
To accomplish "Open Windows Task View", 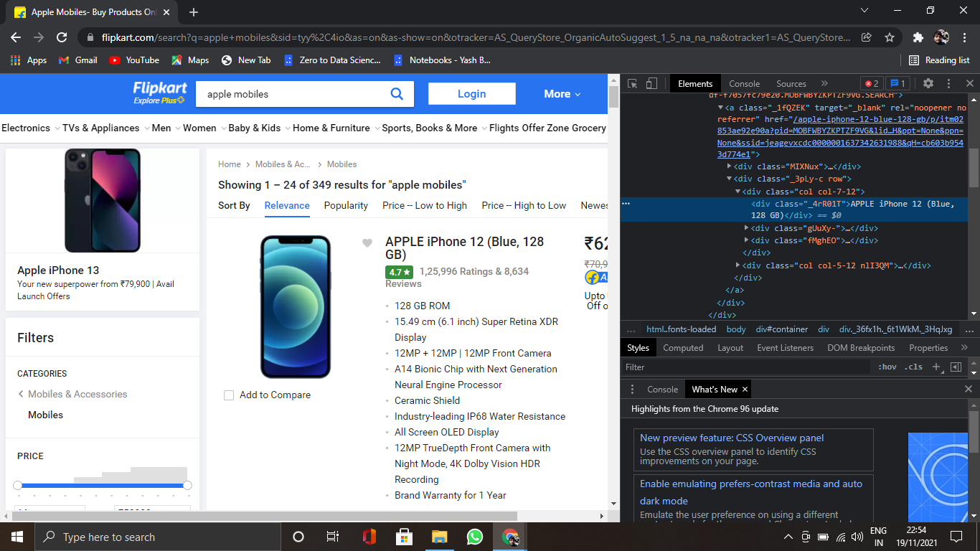I will [333, 537].
